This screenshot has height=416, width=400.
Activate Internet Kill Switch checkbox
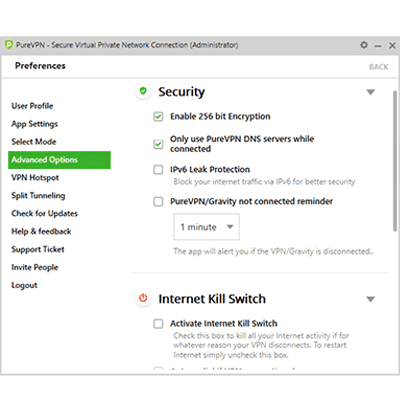point(158,324)
